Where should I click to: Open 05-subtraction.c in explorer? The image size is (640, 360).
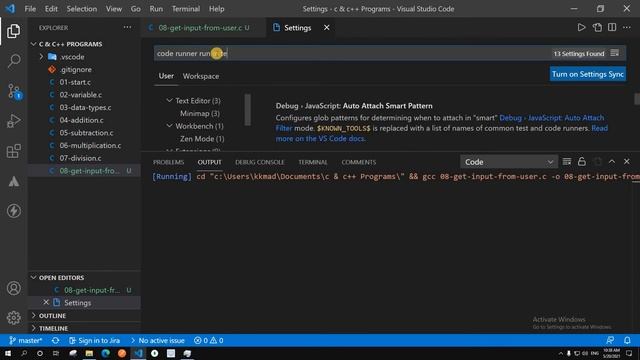[x=87, y=133]
